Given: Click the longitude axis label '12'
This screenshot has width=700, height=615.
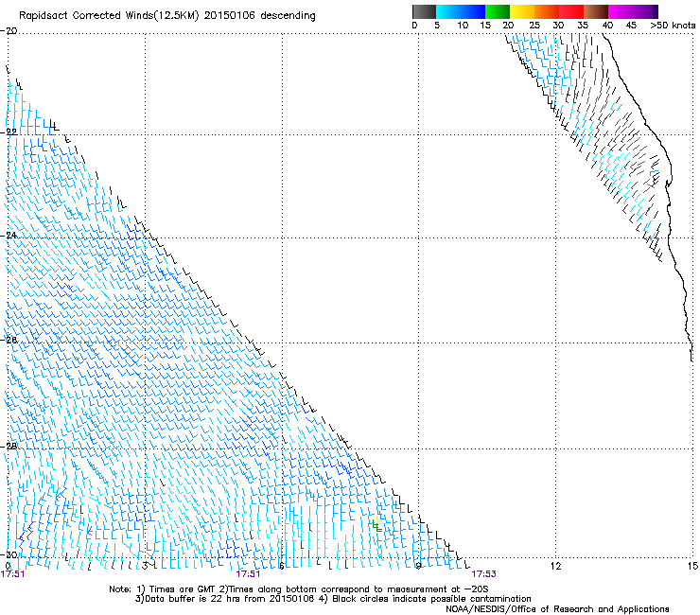Looking at the screenshot, I should tap(555, 566).
